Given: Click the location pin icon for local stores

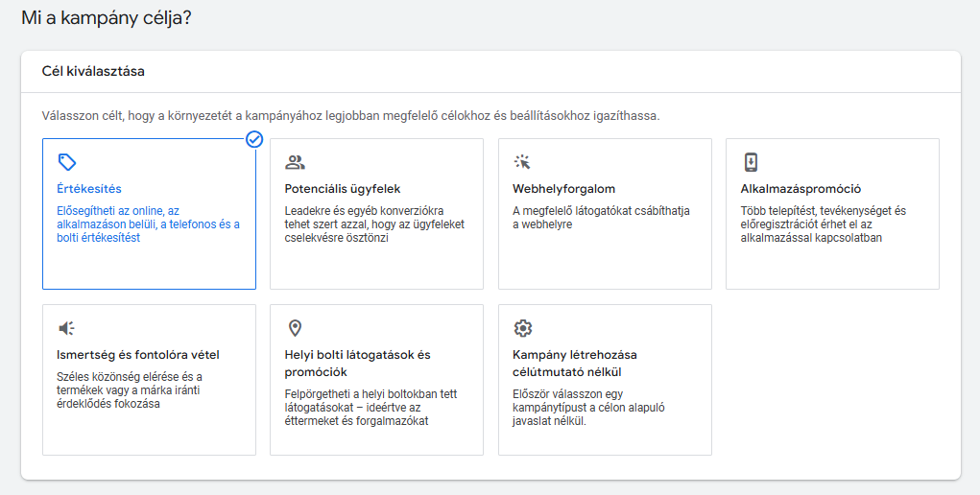Looking at the screenshot, I should click(x=295, y=328).
